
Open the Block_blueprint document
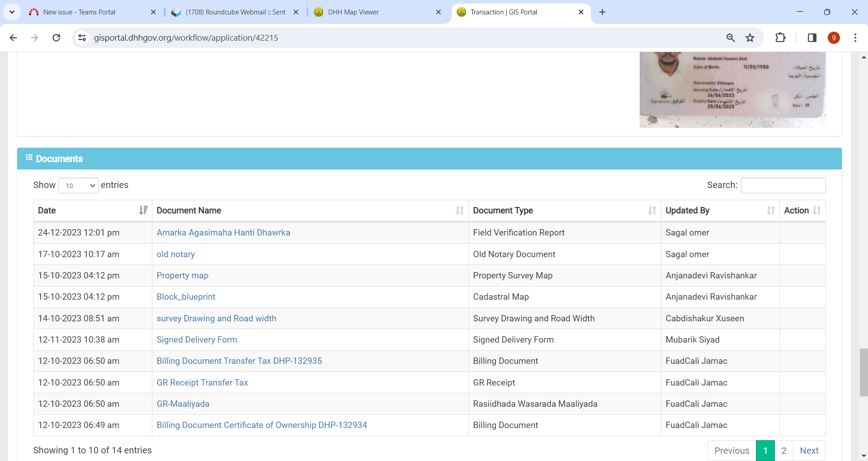click(186, 297)
